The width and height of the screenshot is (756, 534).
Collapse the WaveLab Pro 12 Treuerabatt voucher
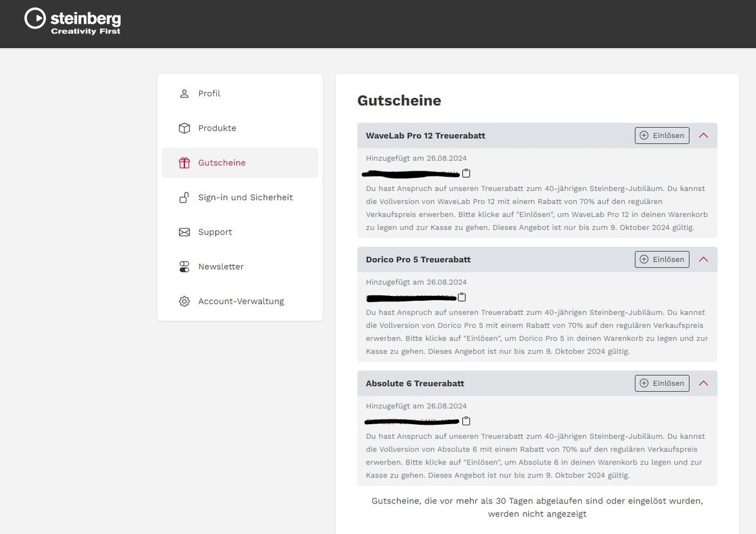(703, 135)
